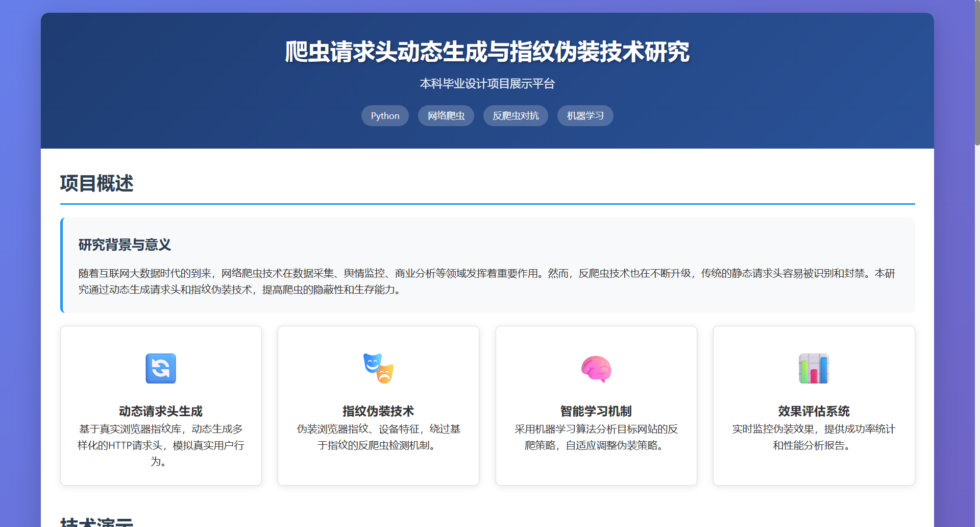The image size is (980, 527).
Task: Click the 研究背景与意义 heading
Action: 125,245
